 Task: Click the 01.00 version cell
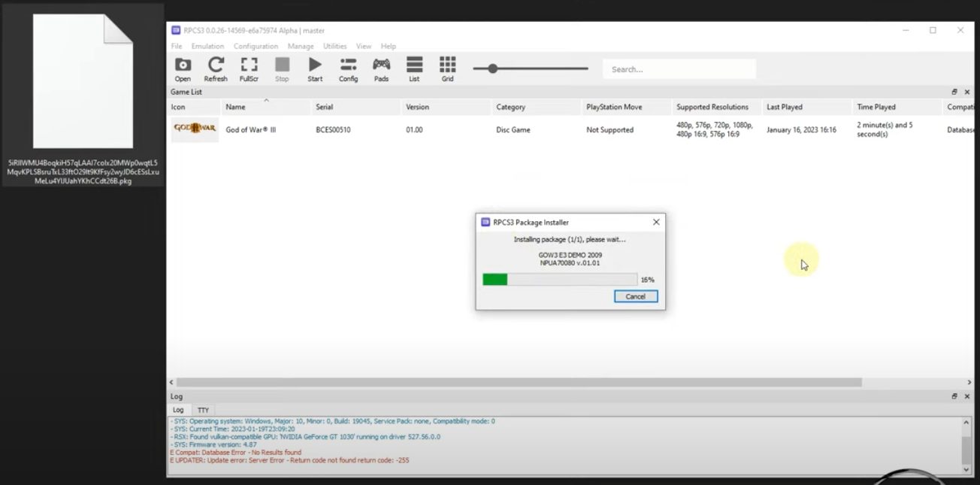click(414, 129)
